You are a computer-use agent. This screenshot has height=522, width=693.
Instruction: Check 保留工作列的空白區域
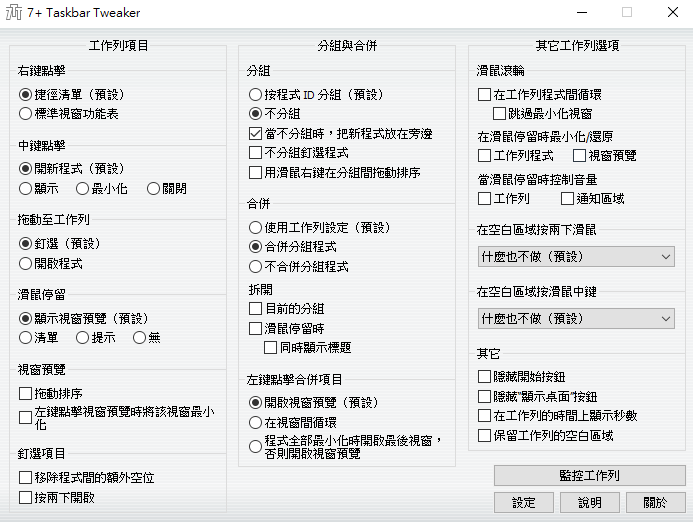tap(546, 436)
